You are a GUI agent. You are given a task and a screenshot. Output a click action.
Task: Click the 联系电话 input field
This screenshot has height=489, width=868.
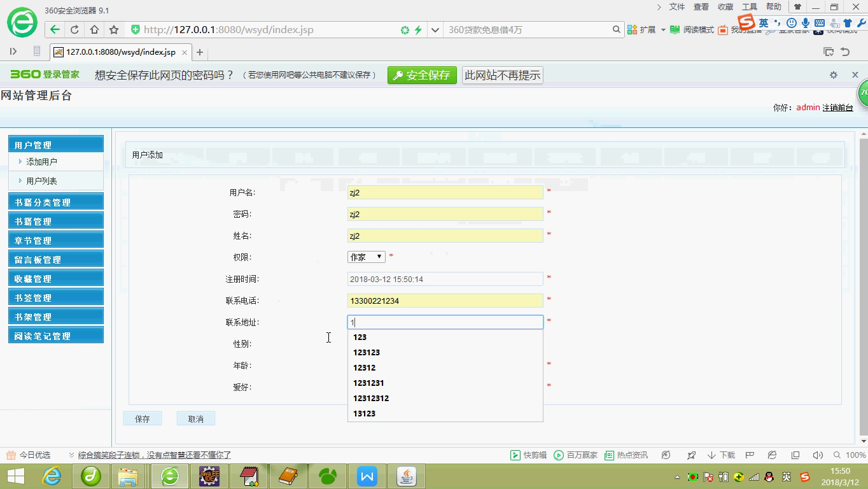tap(445, 301)
